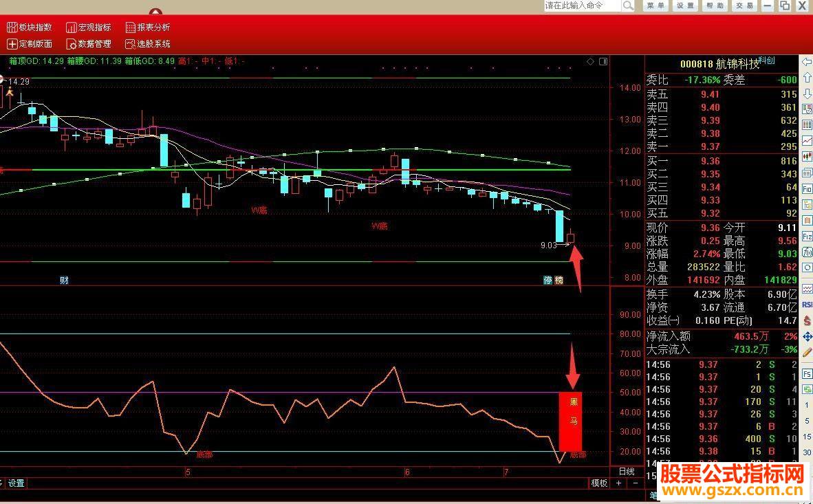Open the 模板 template button

tap(599, 483)
